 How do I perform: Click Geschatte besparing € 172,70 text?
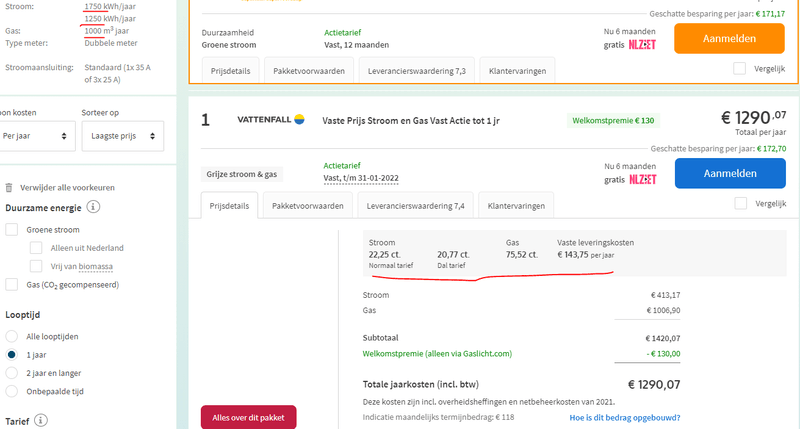click(718, 149)
